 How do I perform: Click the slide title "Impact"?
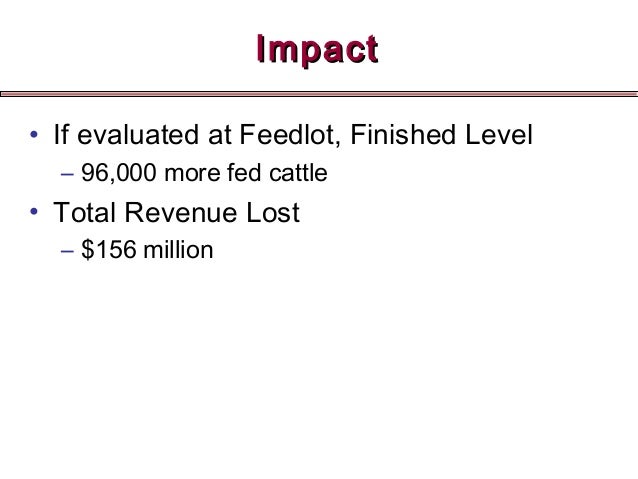pos(317,47)
